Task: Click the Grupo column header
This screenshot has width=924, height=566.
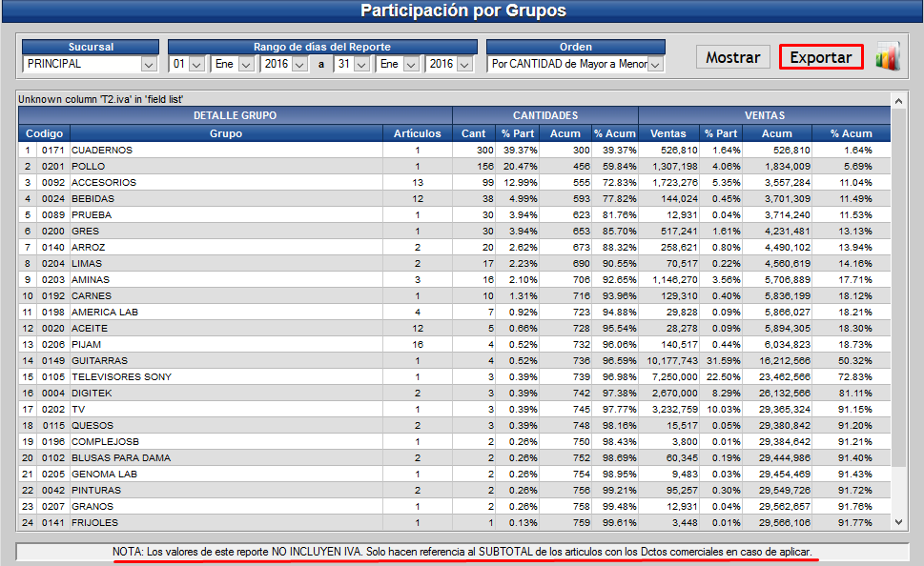Action: 226,133
